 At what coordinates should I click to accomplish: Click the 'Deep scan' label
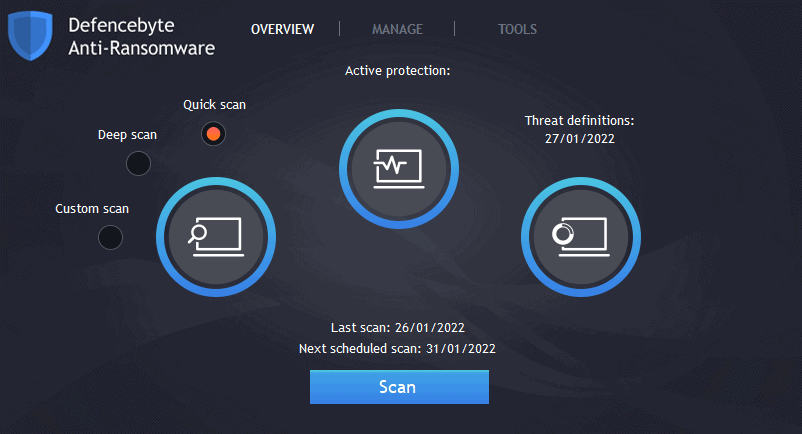(127, 134)
